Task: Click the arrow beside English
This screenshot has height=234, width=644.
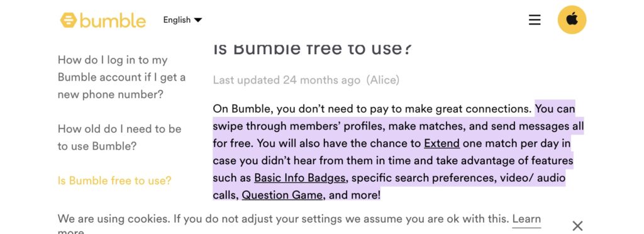Action: (x=197, y=20)
